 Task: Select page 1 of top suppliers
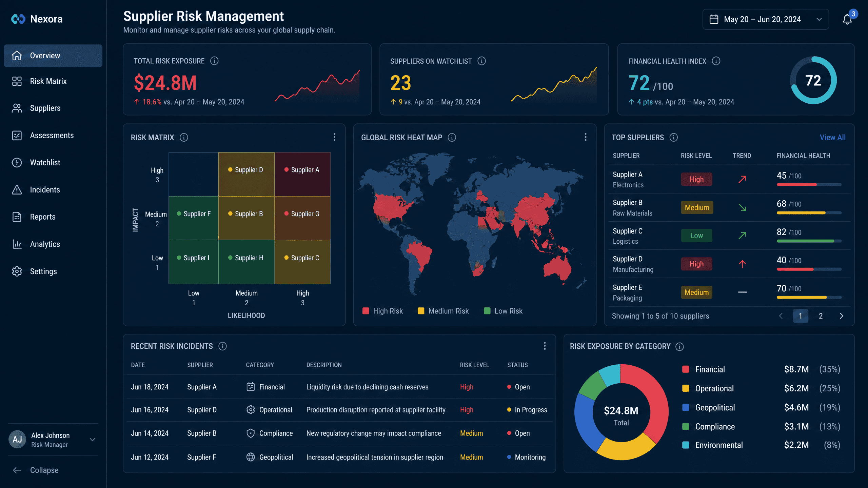click(800, 316)
